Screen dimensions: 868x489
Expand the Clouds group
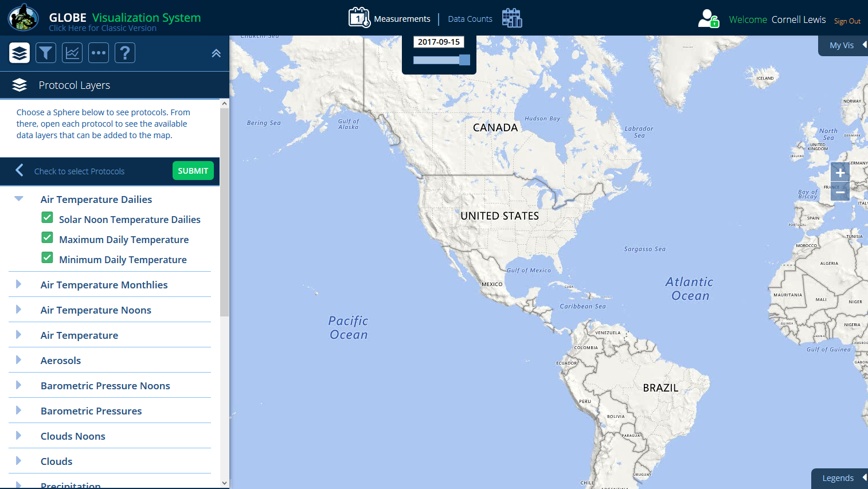point(18,461)
